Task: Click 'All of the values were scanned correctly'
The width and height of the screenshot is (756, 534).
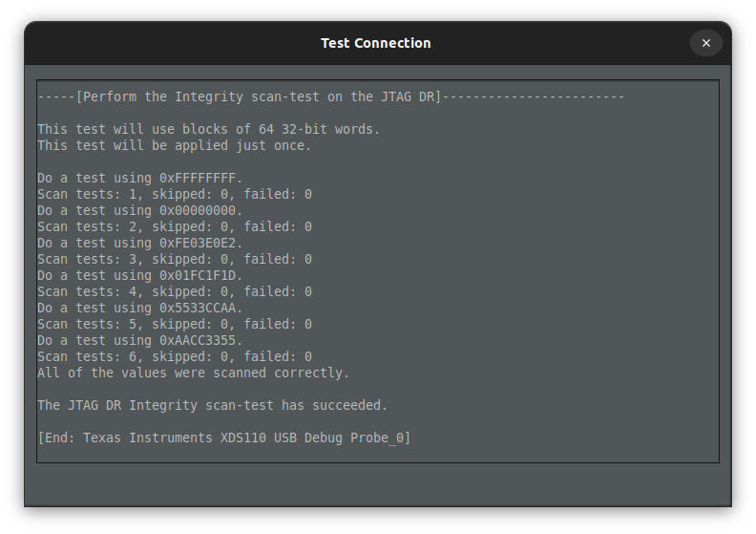Action: tap(193, 373)
